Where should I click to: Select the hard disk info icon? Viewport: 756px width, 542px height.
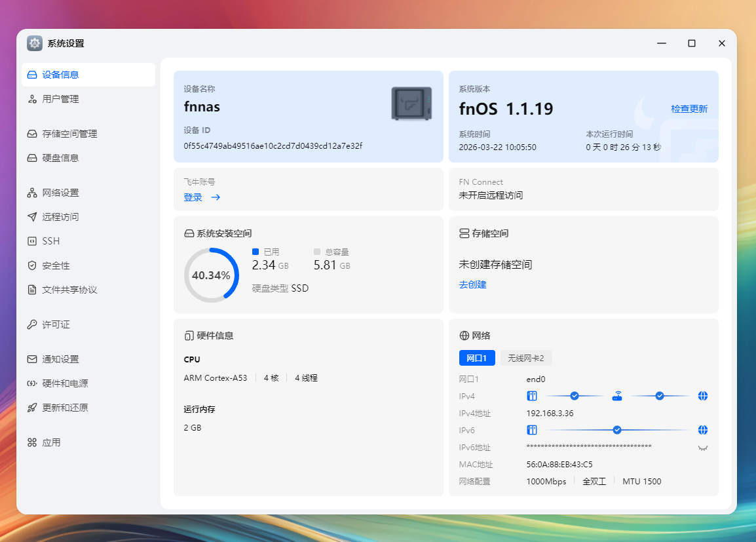point(32,158)
